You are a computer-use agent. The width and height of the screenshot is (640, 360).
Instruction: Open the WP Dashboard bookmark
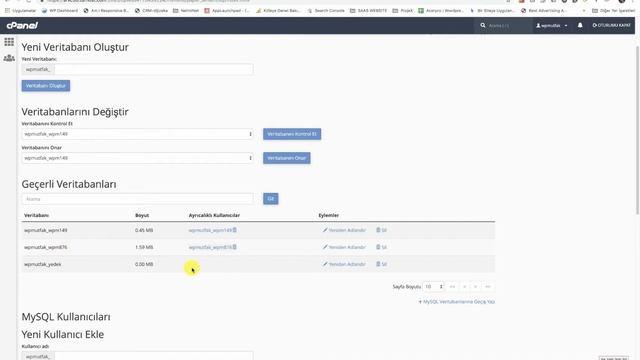coord(60,11)
